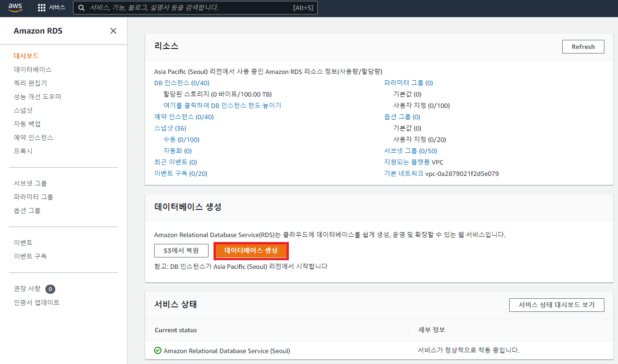
Task: Select 대시보드 in the sidebar
Action: pyautogui.click(x=26, y=56)
